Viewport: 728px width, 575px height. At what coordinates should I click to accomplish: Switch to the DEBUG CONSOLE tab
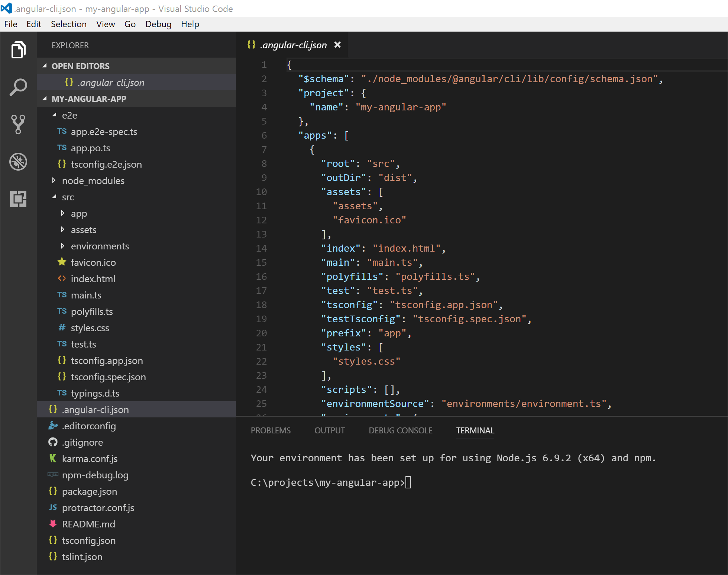400,430
